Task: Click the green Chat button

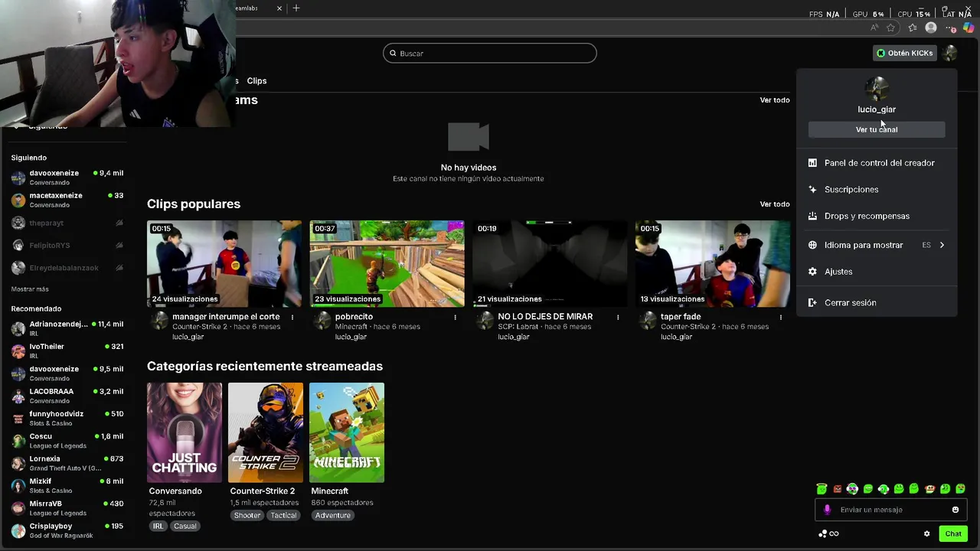Action: 953,533
